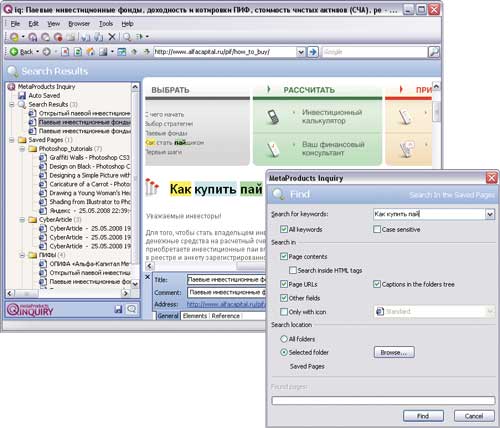
Task: Select the All folders radio button
Action: point(284,339)
